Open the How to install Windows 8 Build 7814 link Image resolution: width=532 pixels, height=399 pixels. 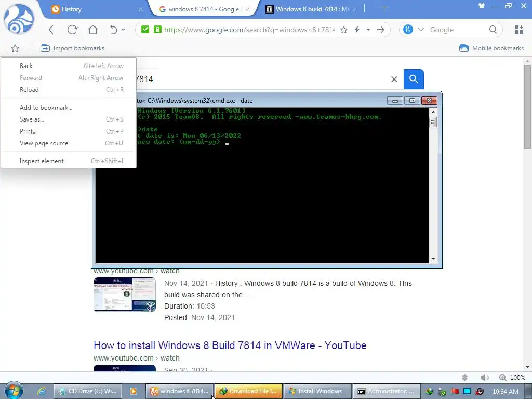pos(230,345)
